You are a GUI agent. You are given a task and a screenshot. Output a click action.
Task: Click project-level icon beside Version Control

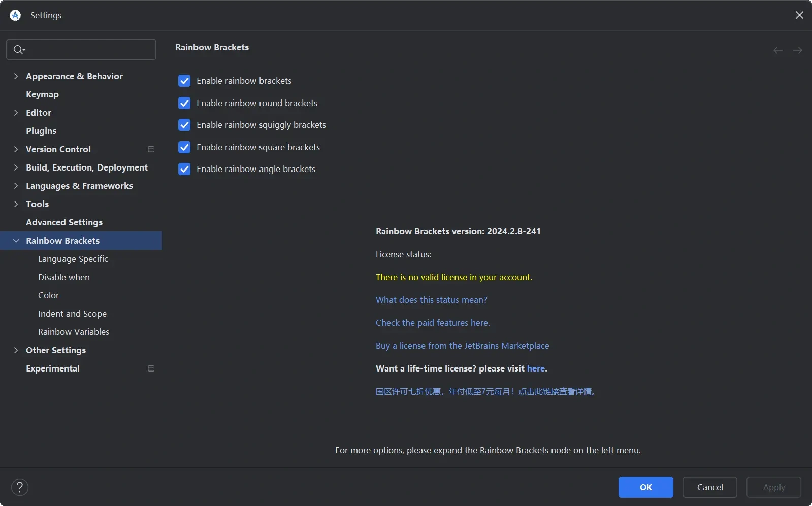point(151,149)
